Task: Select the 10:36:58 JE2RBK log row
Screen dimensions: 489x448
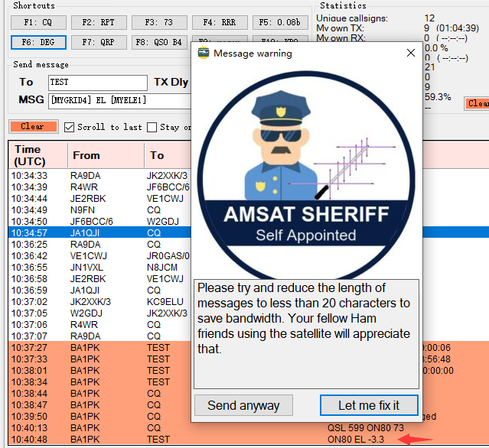Action: tap(99, 279)
